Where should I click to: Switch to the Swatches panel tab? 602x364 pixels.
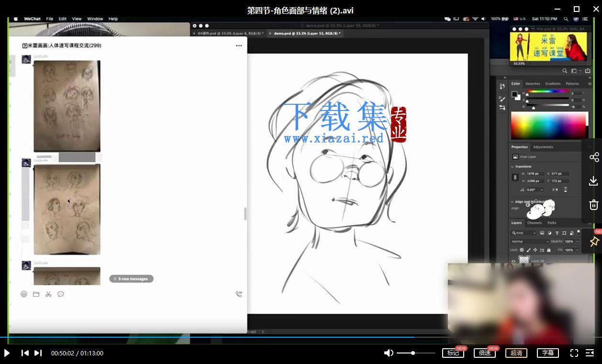click(x=533, y=84)
